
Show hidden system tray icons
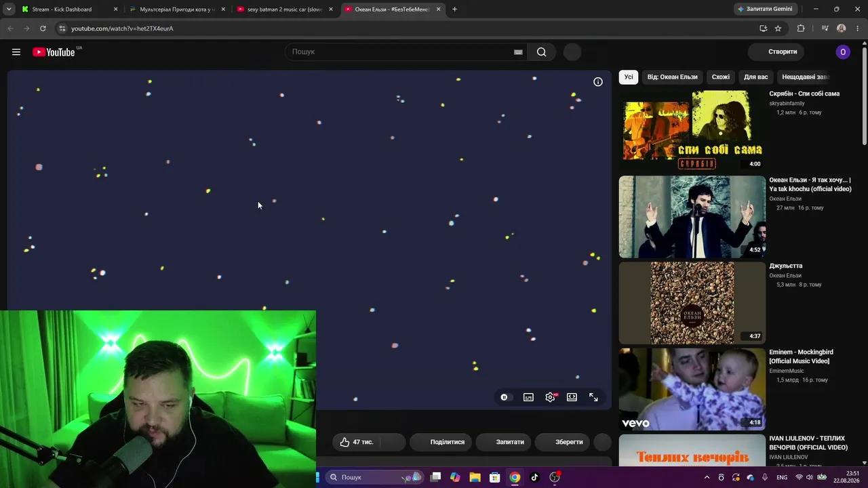tap(707, 477)
